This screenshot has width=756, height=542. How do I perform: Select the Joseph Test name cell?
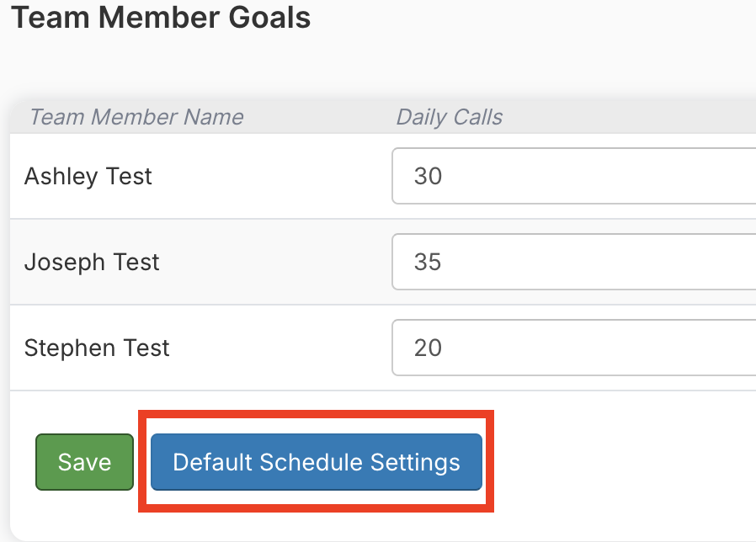point(92,262)
